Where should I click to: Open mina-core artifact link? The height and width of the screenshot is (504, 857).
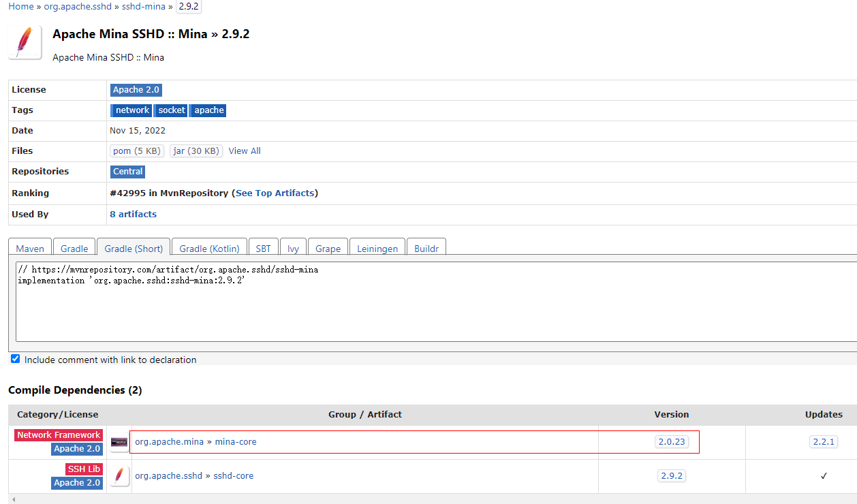[236, 442]
